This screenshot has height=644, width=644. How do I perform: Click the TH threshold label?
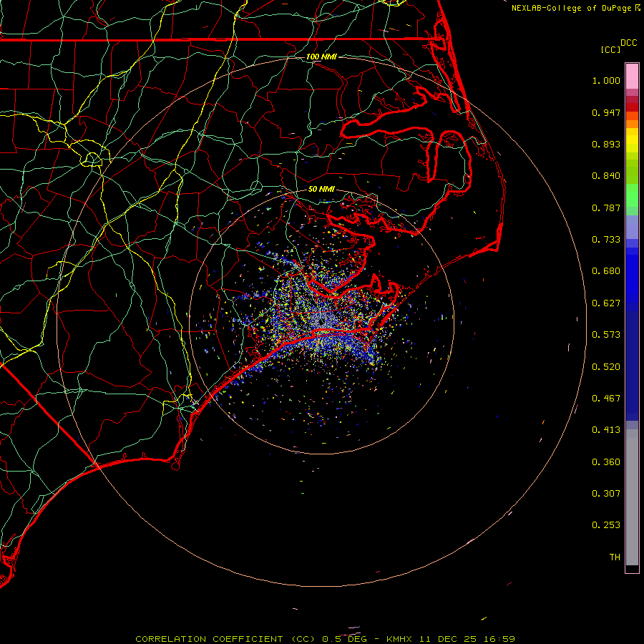(x=614, y=557)
